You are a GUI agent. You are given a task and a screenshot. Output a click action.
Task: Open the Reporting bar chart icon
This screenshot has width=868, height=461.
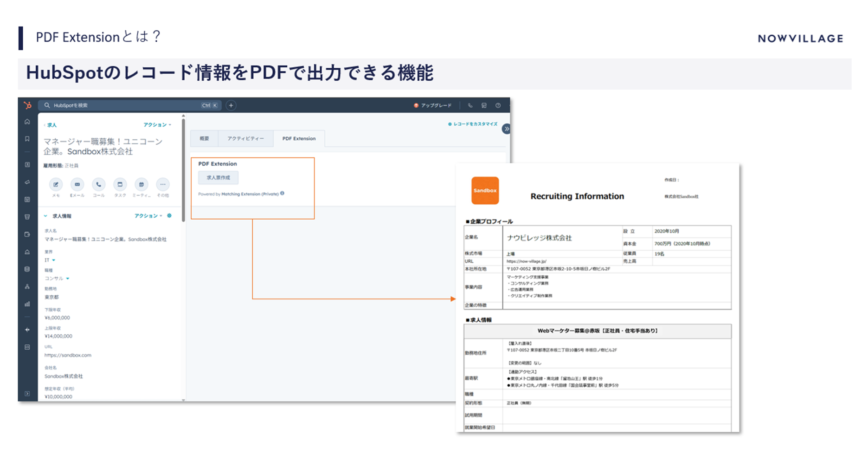click(x=27, y=304)
